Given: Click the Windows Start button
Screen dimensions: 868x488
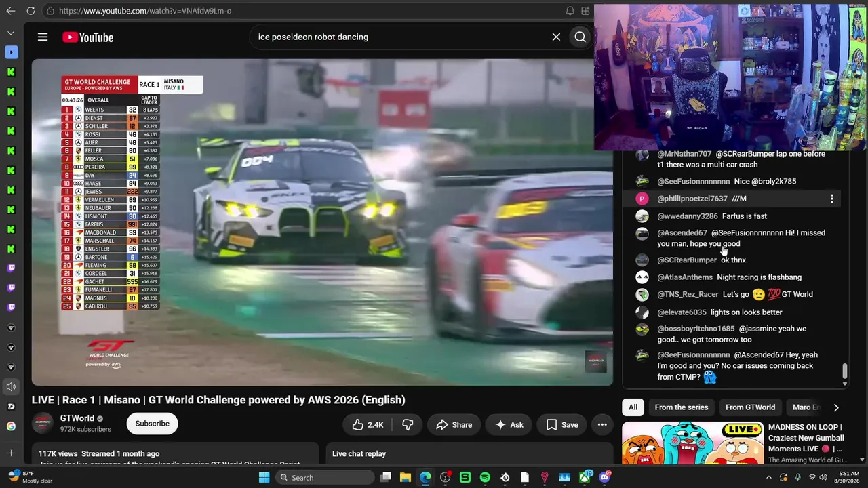Looking at the screenshot, I should point(264,477).
